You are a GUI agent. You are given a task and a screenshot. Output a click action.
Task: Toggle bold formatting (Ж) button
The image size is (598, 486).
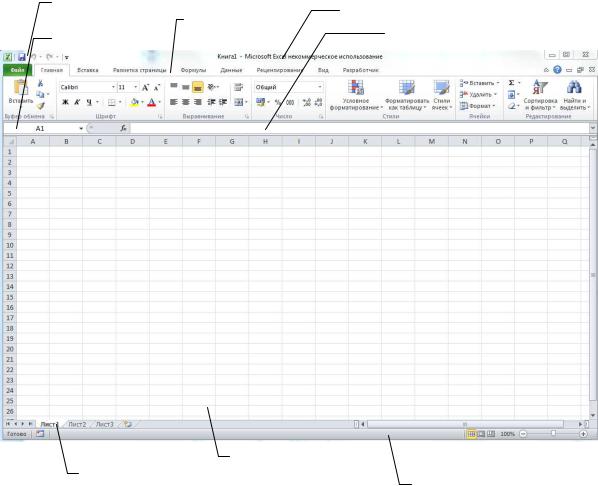(x=65, y=102)
